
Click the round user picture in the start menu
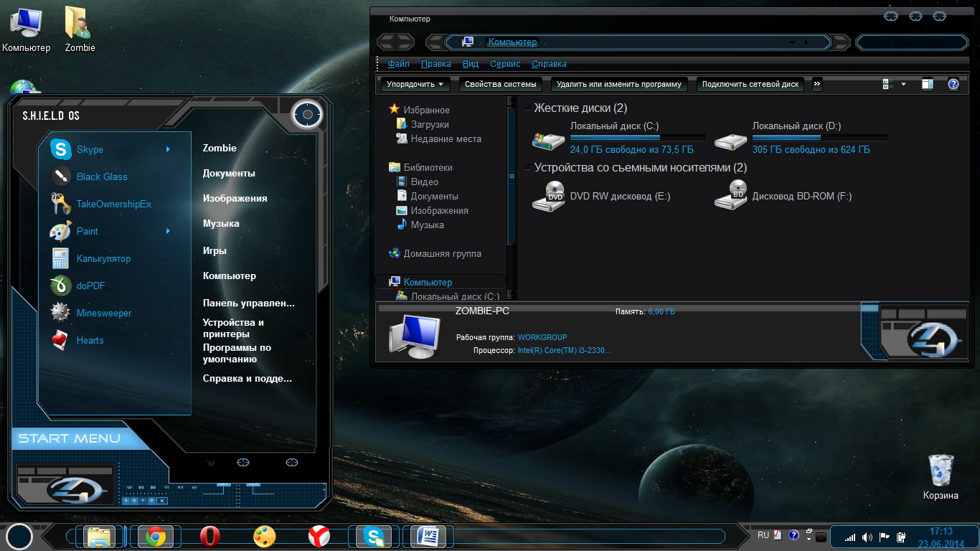[x=307, y=115]
